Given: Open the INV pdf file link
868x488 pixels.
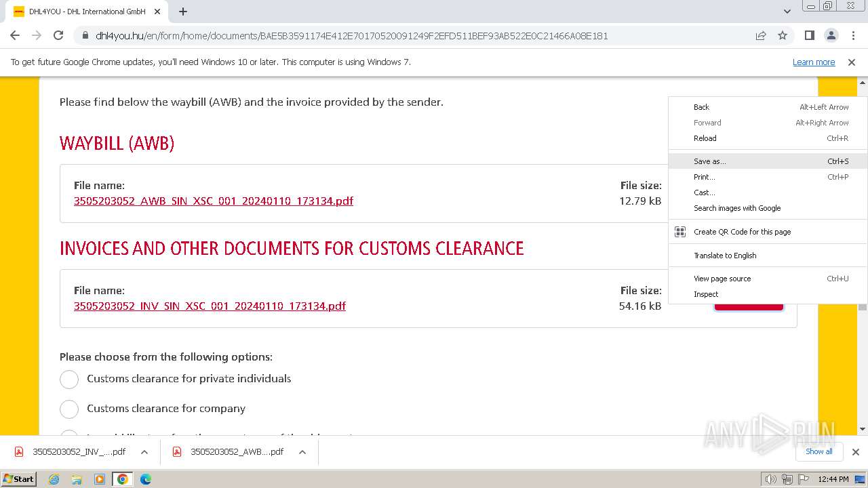Looking at the screenshot, I should pos(210,306).
